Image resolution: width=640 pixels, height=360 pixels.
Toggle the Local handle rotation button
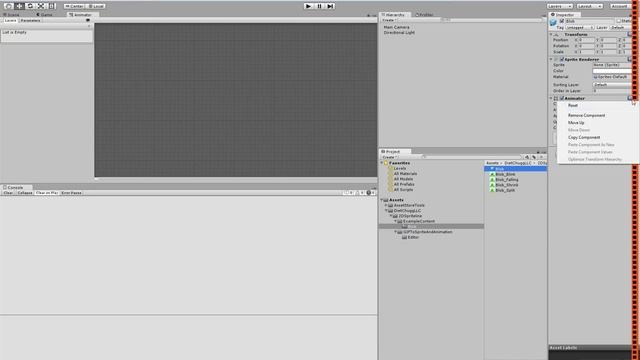point(96,6)
